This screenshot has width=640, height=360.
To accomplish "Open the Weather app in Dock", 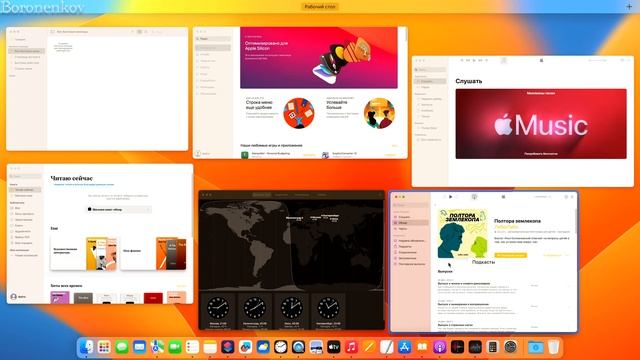I will tap(263, 347).
